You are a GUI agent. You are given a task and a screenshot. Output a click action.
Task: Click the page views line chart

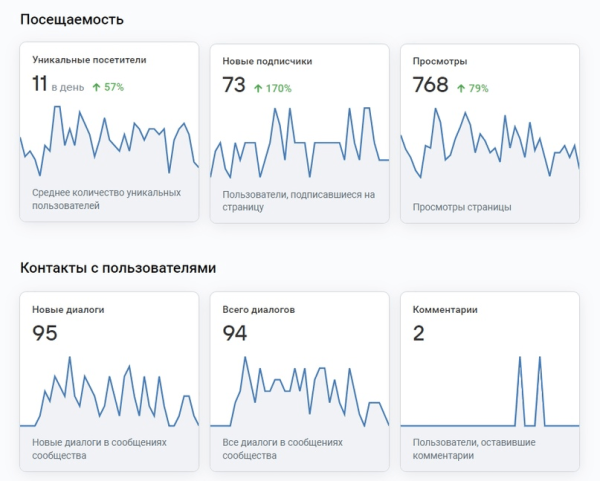click(x=489, y=145)
